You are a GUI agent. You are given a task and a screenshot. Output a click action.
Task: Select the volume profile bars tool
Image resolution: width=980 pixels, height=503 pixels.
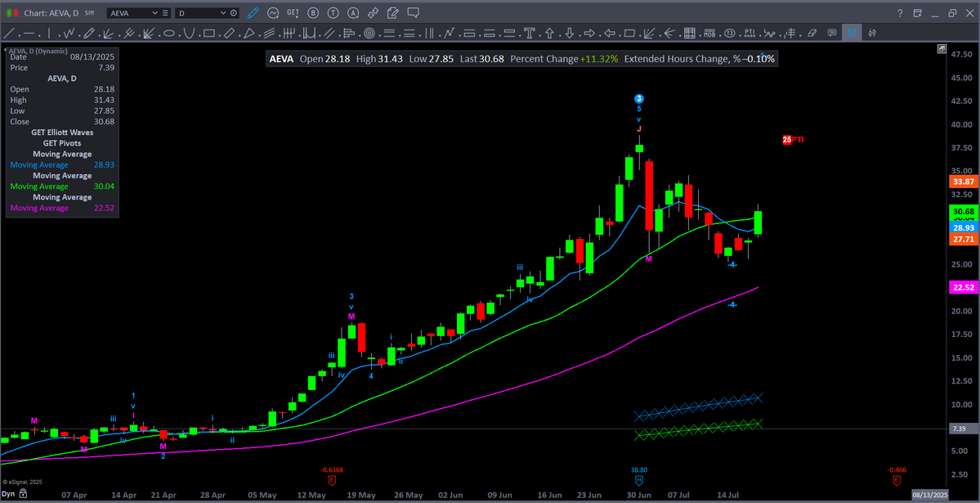click(x=349, y=34)
